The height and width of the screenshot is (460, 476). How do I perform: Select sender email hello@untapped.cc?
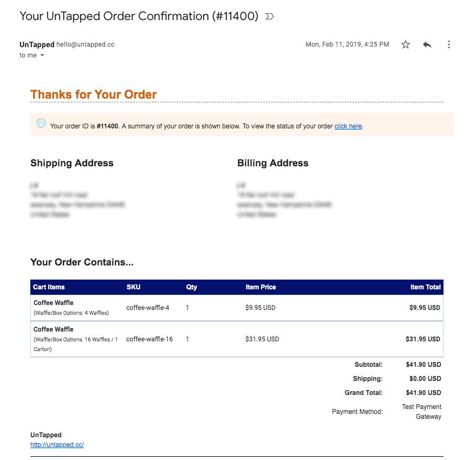[x=86, y=44]
